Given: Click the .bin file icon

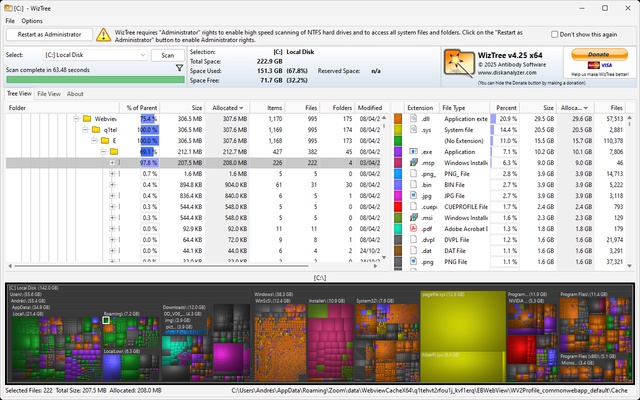Looking at the screenshot, I should (413, 184).
